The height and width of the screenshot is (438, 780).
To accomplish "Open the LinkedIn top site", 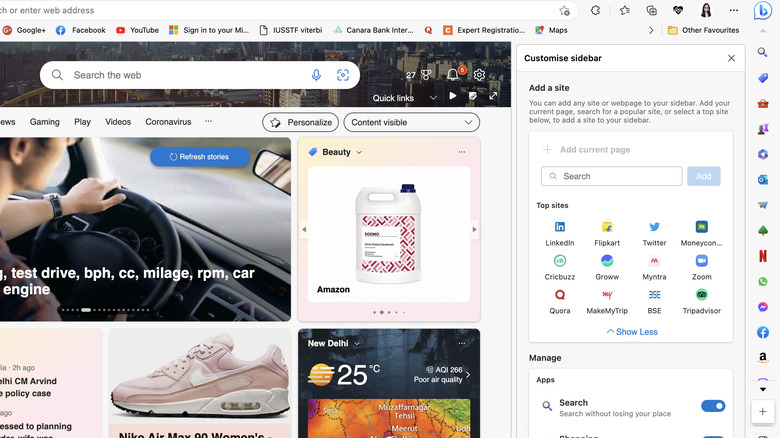I will (560, 234).
